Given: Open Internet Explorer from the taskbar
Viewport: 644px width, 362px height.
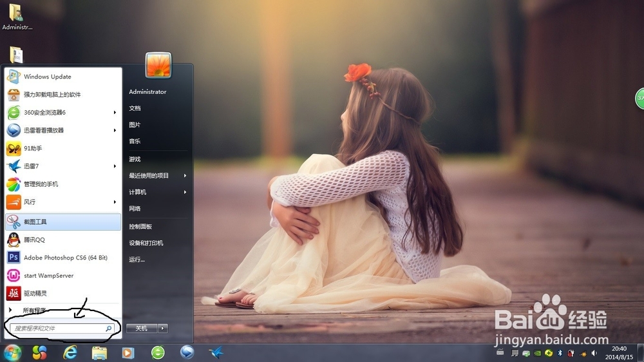Looking at the screenshot, I should (70, 352).
